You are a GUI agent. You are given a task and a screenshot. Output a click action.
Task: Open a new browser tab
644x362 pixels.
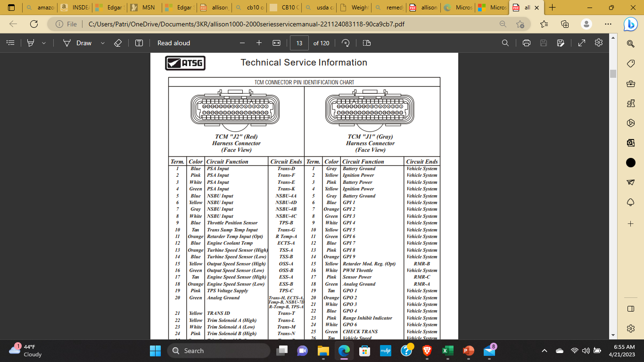tap(553, 8)
